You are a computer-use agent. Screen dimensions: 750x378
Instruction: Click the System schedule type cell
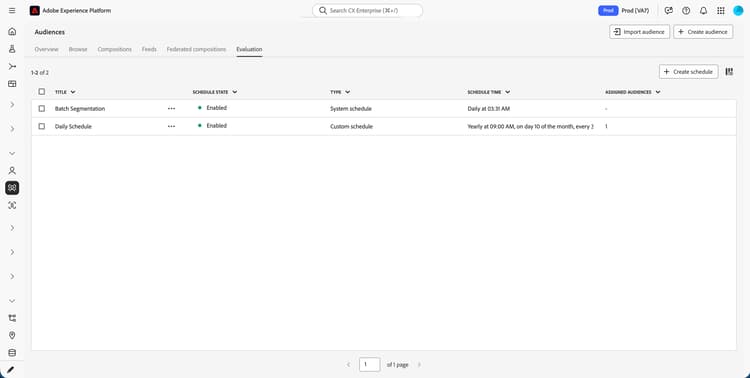[351, 109]
